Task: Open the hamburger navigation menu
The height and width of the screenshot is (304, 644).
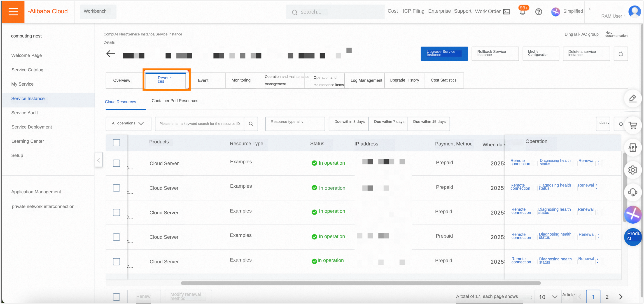Action: 13,12
